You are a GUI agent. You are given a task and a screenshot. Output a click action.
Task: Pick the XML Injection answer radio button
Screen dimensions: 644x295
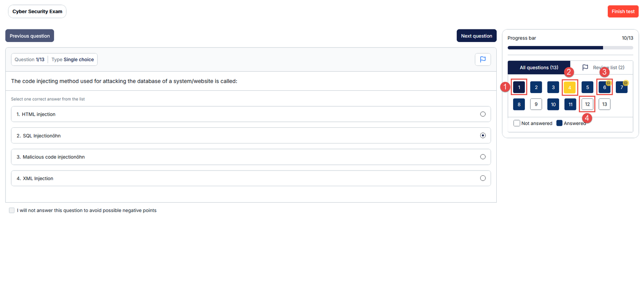tap(483, 178)
